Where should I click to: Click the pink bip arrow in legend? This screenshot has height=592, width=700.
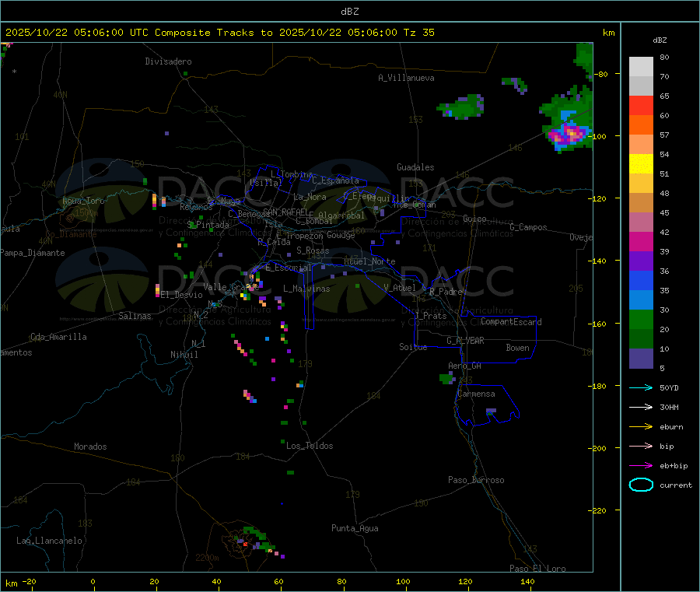[641, 446]
